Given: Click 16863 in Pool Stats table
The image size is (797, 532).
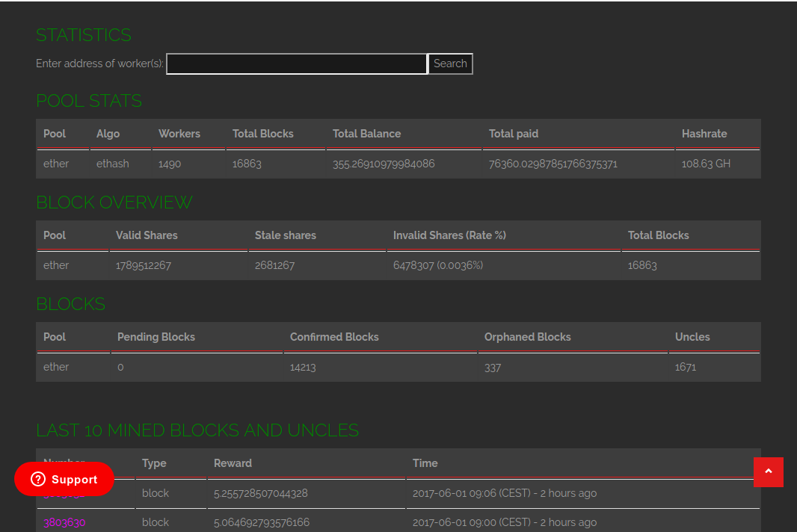Looking at the screenshot, I should [247, 164].
